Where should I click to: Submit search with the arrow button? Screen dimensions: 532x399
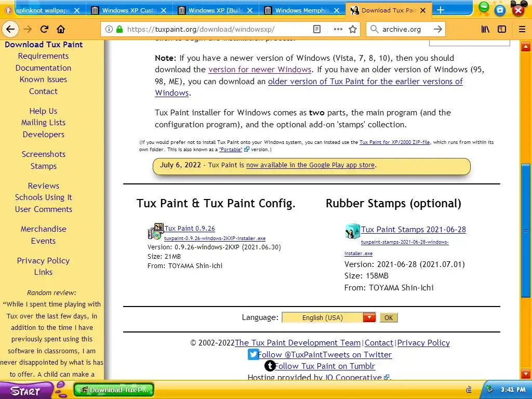click(437, 29)
